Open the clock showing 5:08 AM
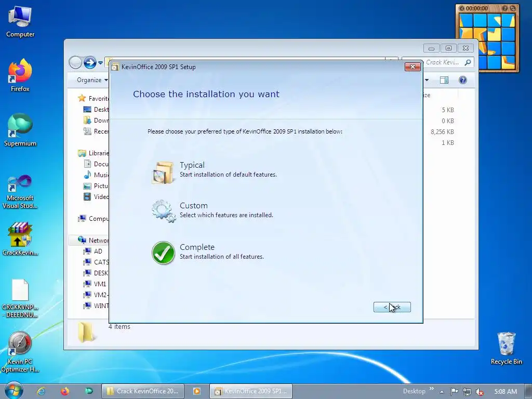Screen dimensions: 532x399 (x=505, y=392)
